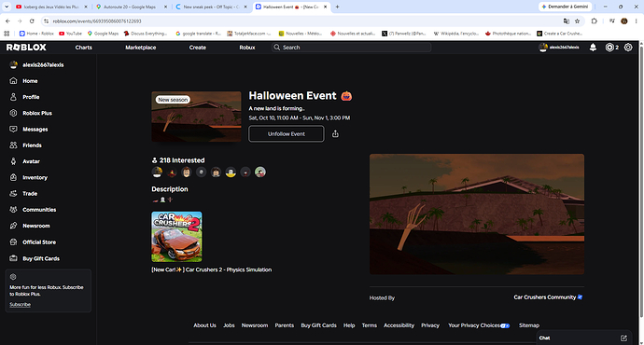Open the media control icon in Chrome toolbar
The image size is (644, 345).
coord(612,21)
